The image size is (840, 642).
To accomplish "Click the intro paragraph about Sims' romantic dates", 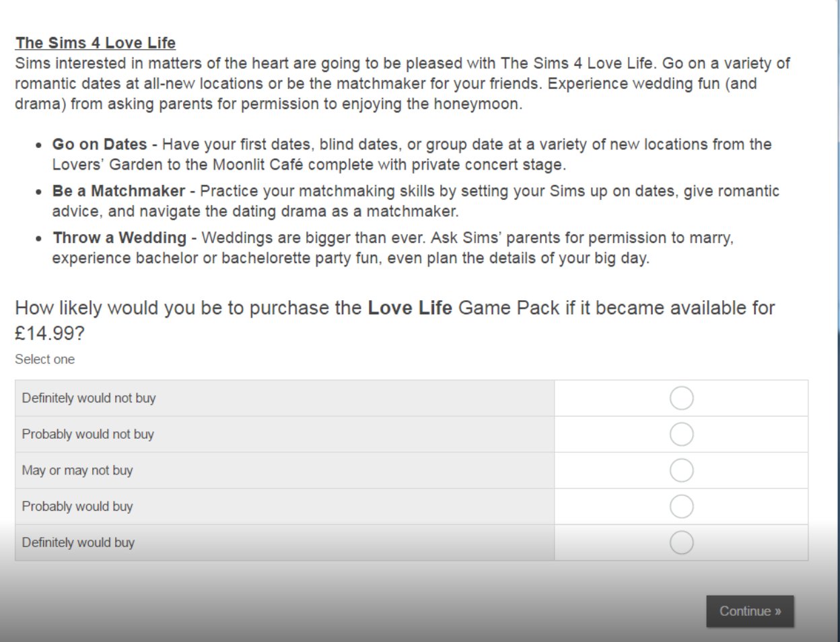I will (x=402, y=83).
